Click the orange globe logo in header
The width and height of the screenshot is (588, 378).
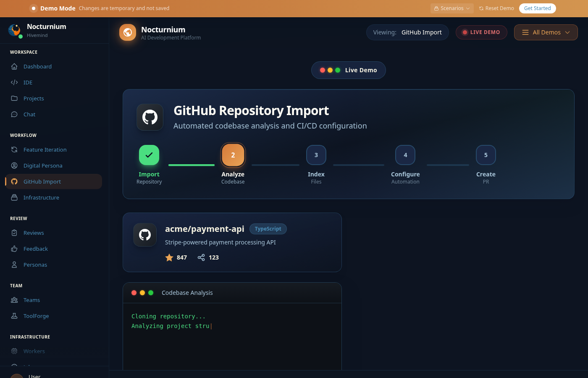(x=128, y=32)
